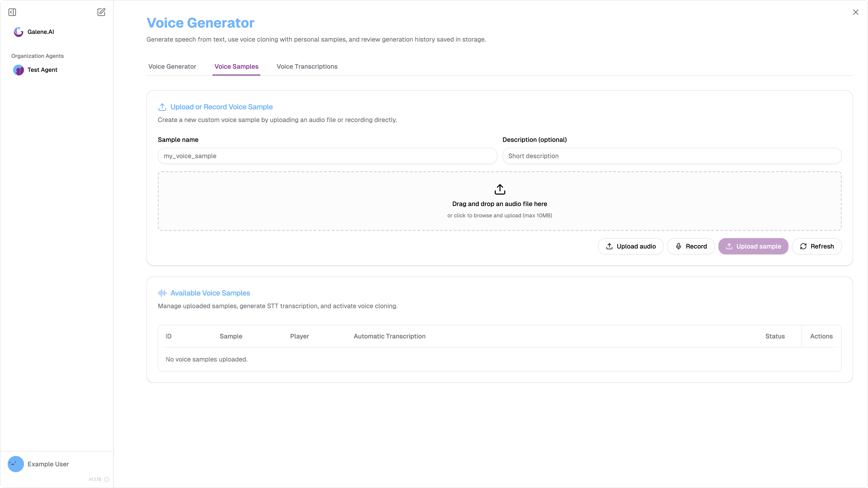Focus the Sample name input field

327,156
